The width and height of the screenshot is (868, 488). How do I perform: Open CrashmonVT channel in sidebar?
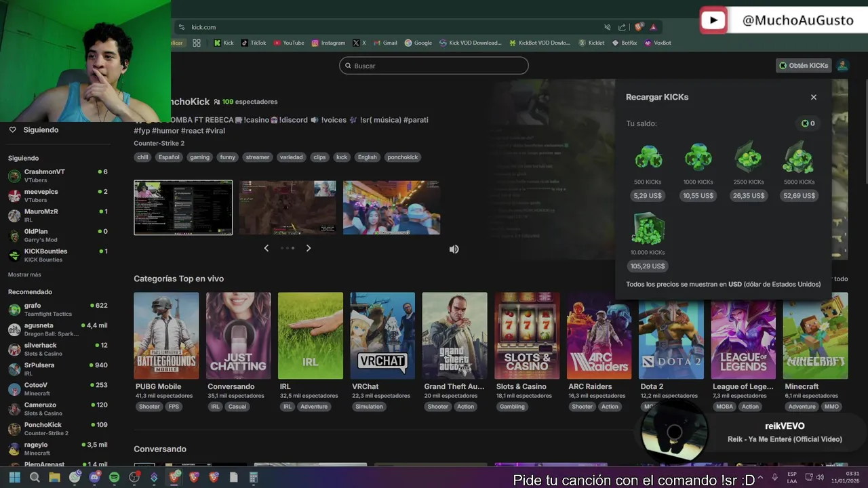(x=58, y=176)
